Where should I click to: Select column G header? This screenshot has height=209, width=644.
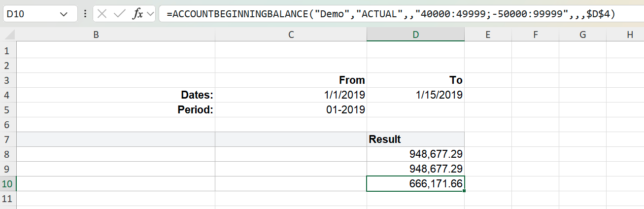[x=582, y=35]
